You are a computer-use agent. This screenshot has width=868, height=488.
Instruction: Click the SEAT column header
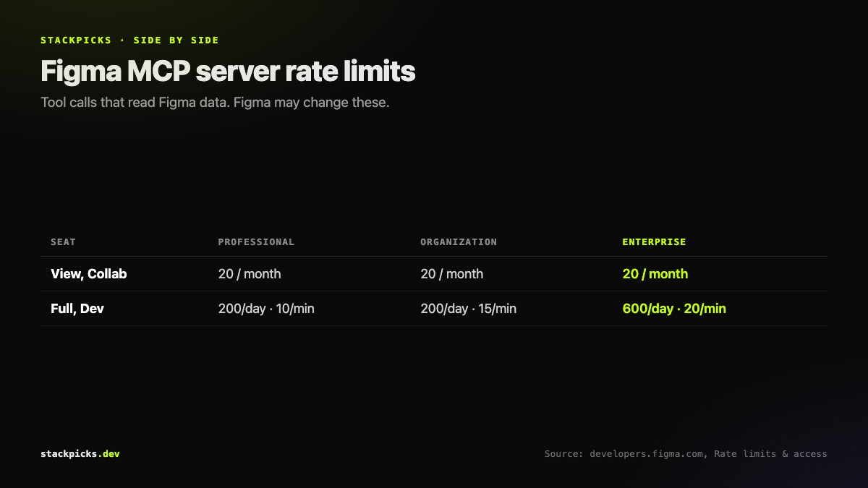63,242
